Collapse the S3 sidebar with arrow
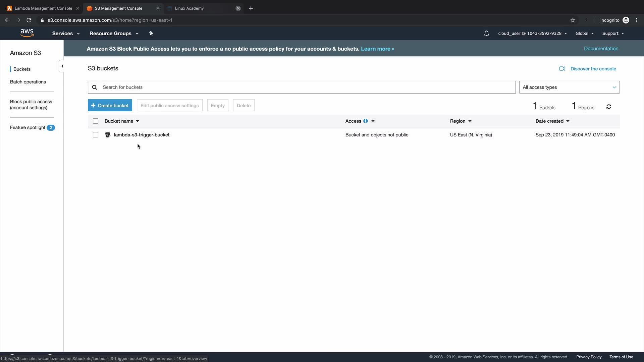Screen dimensions: 644x362 pyautogui.click(x=62, y=66)
